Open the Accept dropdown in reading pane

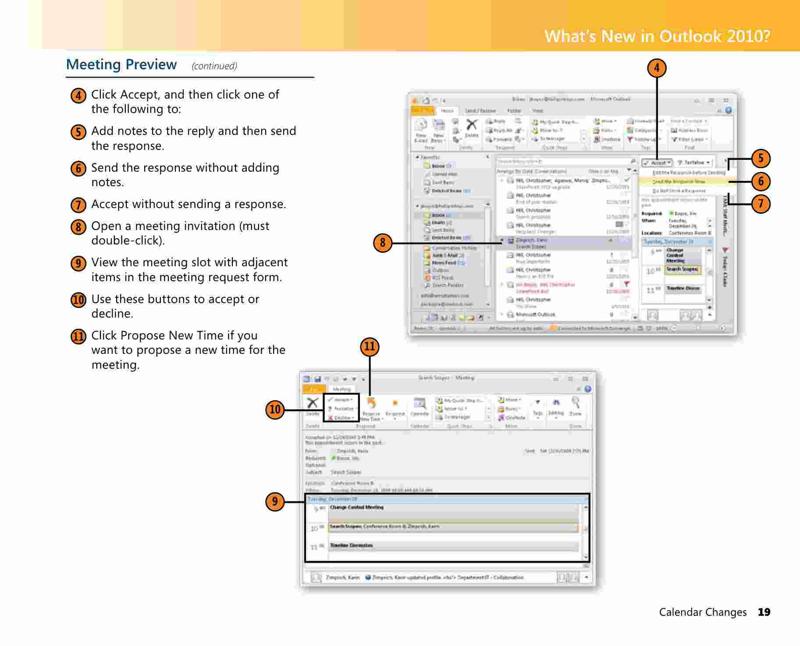tap(657, 162)
